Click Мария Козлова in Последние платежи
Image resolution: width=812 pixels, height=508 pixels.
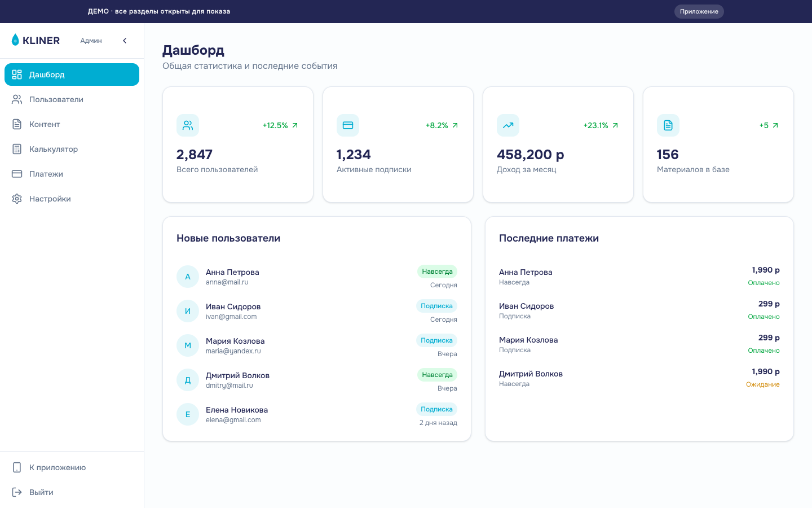coord(528,340)
